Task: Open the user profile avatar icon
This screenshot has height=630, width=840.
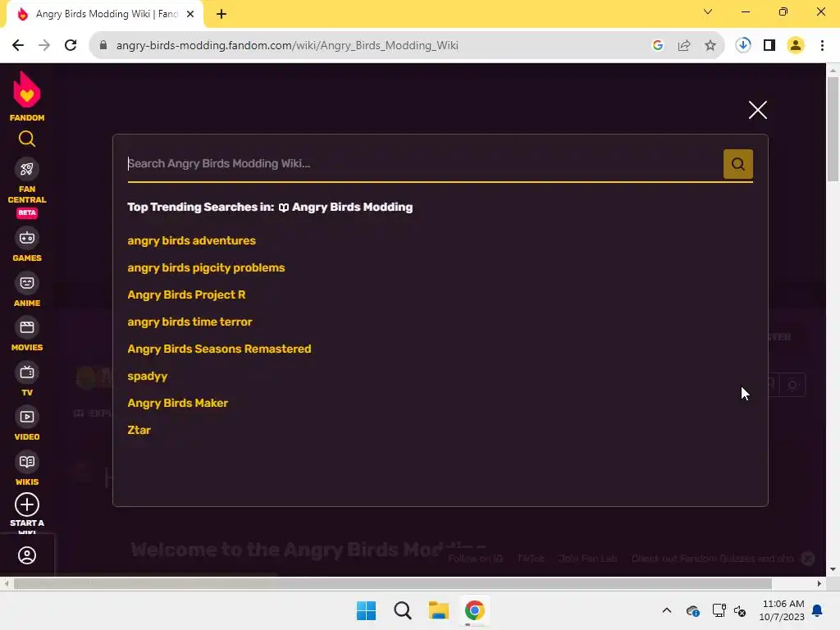Action: coord(27,555)
